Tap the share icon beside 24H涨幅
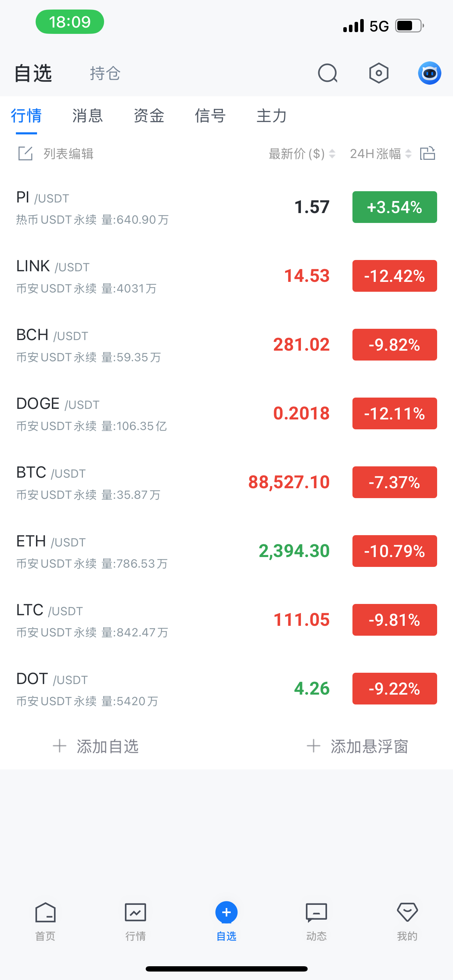Screen dimensions: 453x980 pyautogui.click(x=428, y=154)
